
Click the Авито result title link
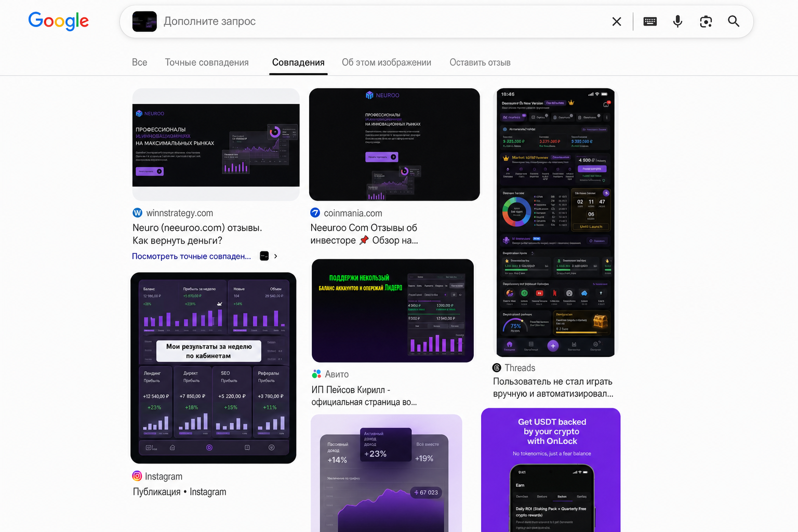(x=364, y=396)
